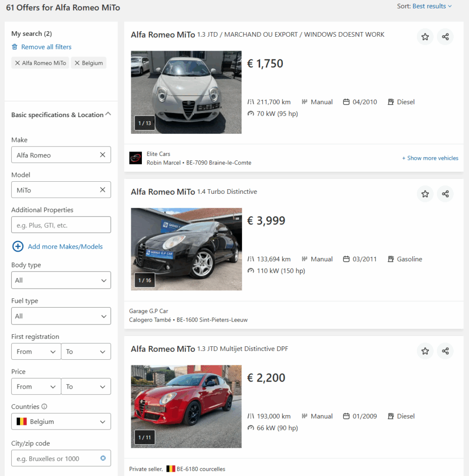Star the 1.3 JTD Multijet Distinctive DPF
This screenshot has width=469, height=476.
pyautogui.click(x=425, y=351)
